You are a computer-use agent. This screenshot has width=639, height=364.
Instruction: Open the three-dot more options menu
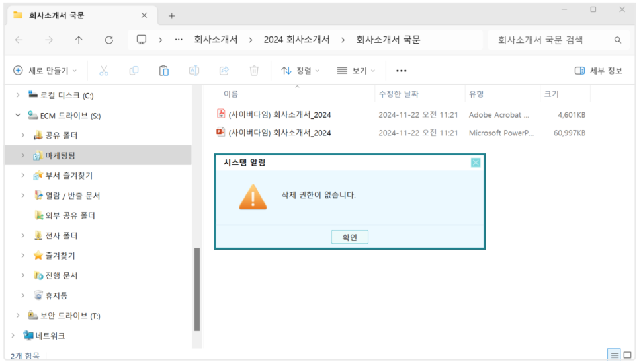click(x=402, y=71)
